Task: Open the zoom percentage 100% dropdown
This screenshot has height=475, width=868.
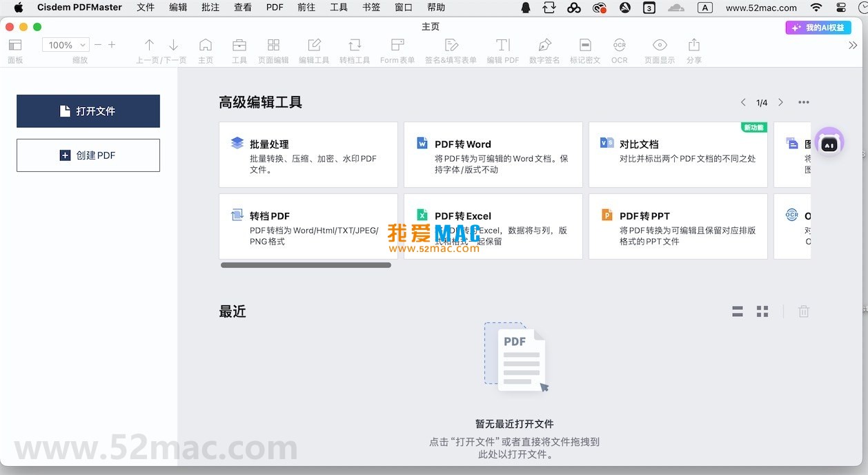Action: (x=66, y=45)
